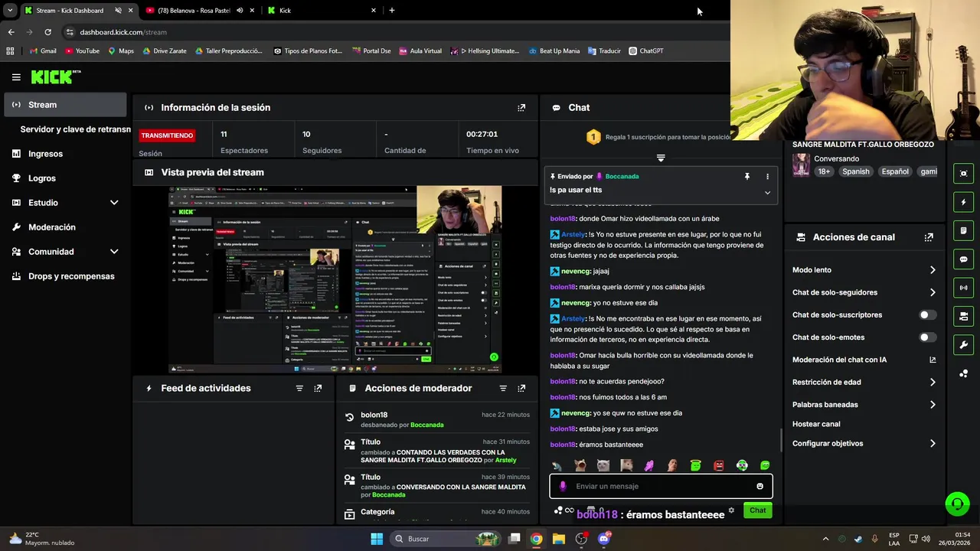
Task: Click the Enviar un mensaje input field
Action: pos(661,486)
